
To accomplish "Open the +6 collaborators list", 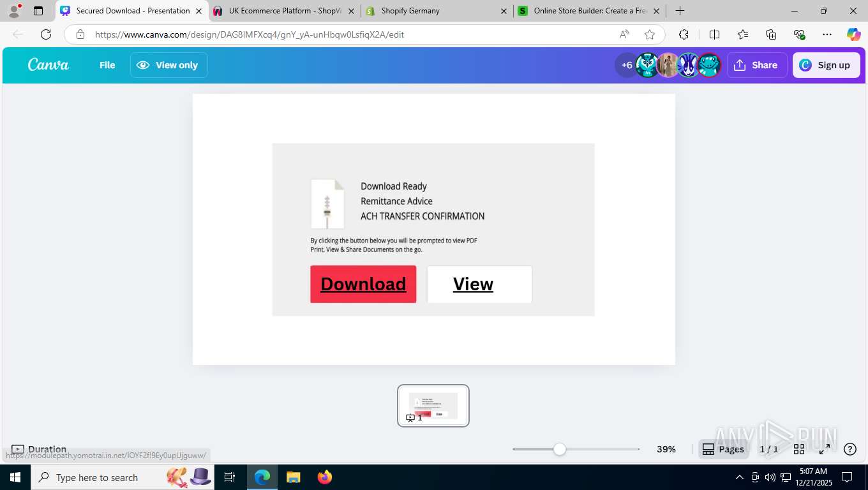I will pyautogui.click(x=627, y=65).
